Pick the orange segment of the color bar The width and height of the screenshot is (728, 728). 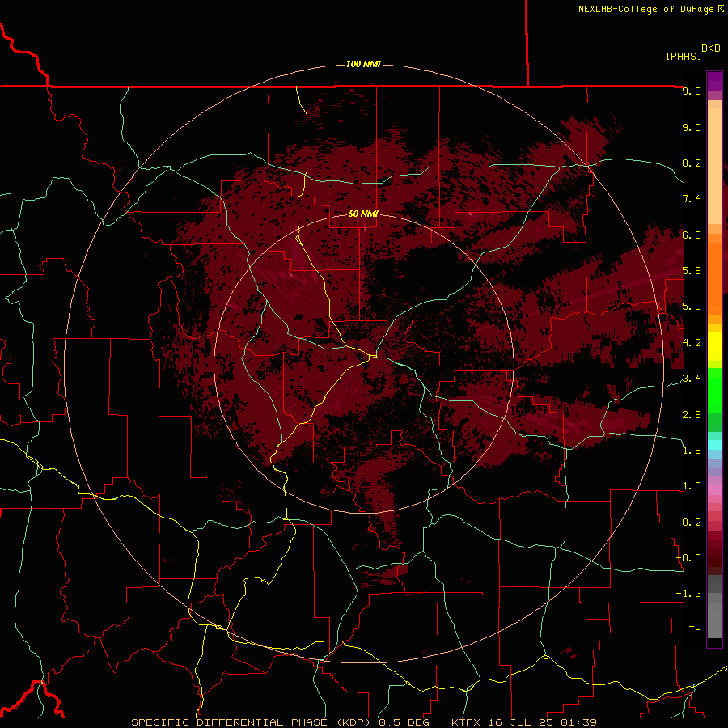coord(714,278)
